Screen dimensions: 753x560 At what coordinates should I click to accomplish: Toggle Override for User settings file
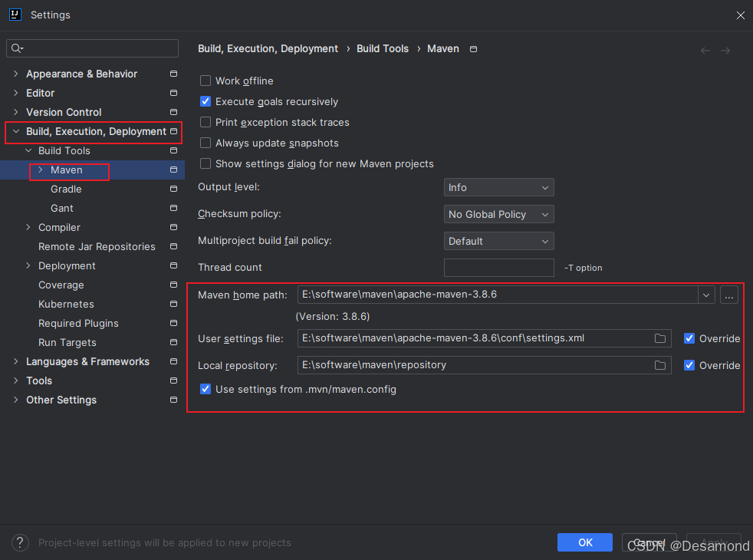(689, 338)
